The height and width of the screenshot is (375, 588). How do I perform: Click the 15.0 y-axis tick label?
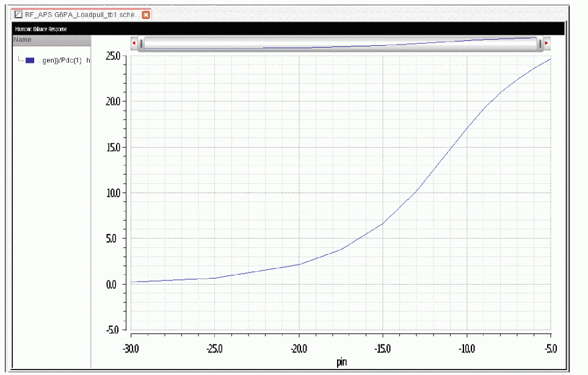click(x=113, y=147)
